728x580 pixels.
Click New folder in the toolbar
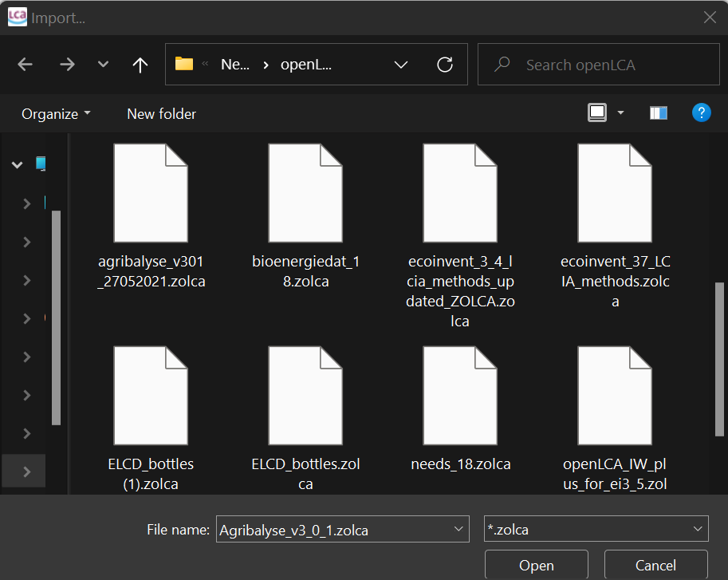click(x=161, y=114)
